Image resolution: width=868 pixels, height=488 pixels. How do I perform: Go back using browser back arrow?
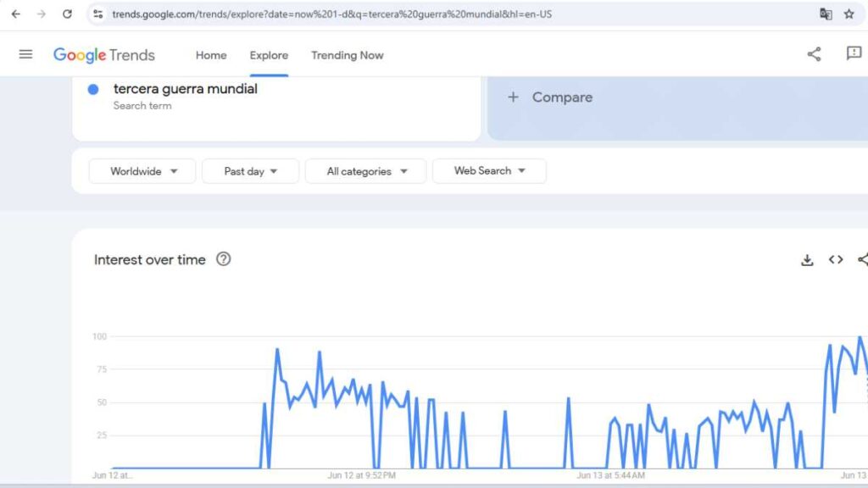(x=15, y=14)
